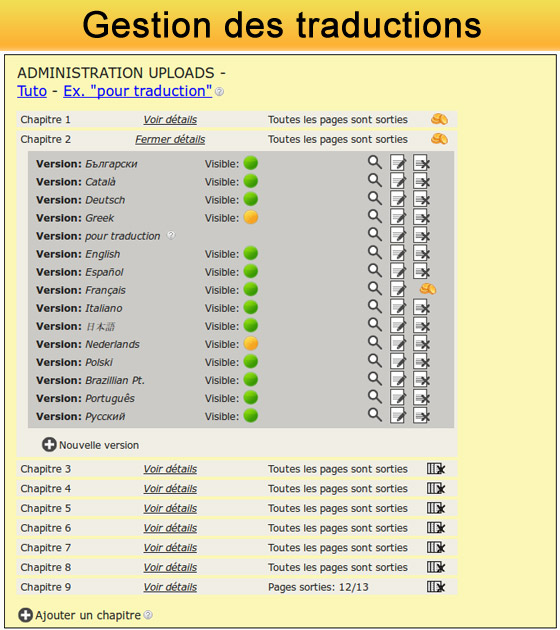
Task: Delete Chapitre 5 with its icon
Action: (x=436, y=508)
